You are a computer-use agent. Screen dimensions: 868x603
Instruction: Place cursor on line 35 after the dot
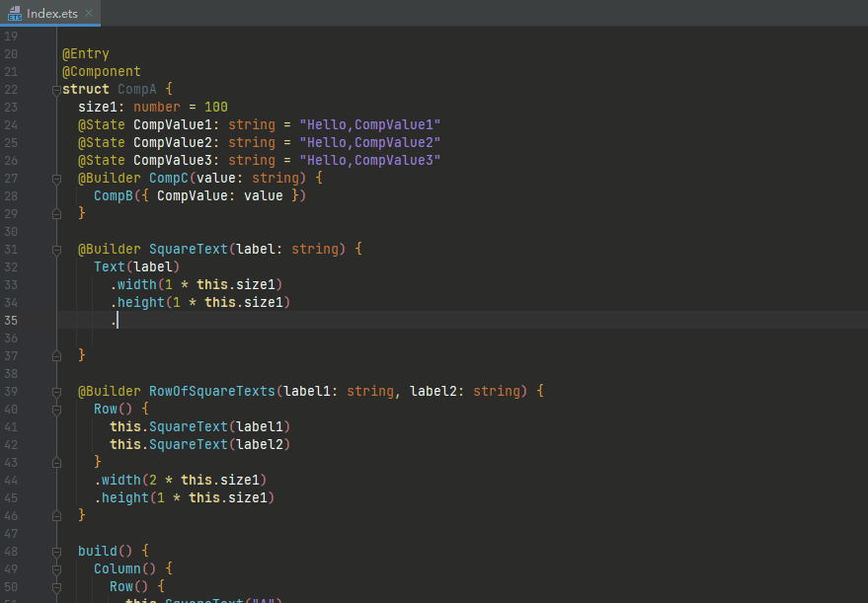[x=118, y=321]
